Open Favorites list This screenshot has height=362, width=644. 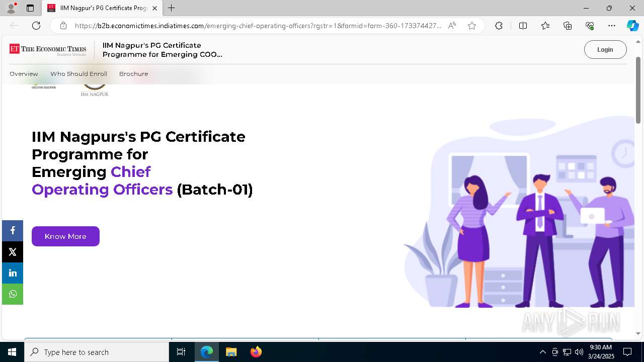545,26
